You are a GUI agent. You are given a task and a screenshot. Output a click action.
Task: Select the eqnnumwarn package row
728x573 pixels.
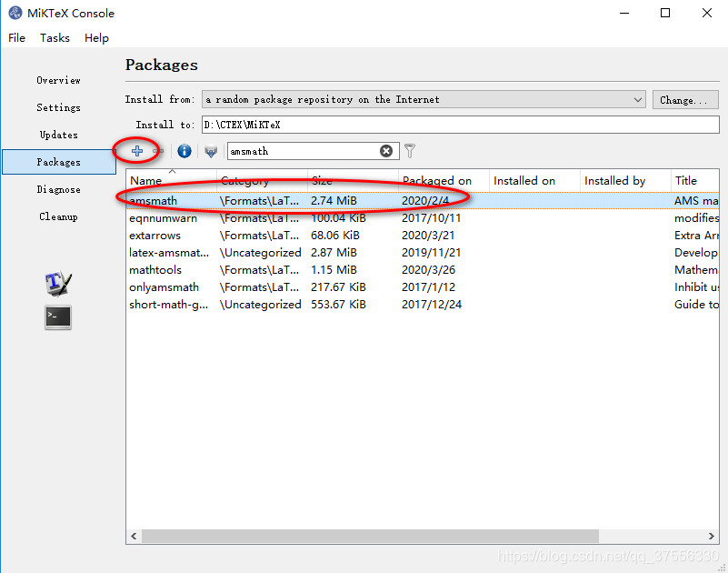click(423, 218)
